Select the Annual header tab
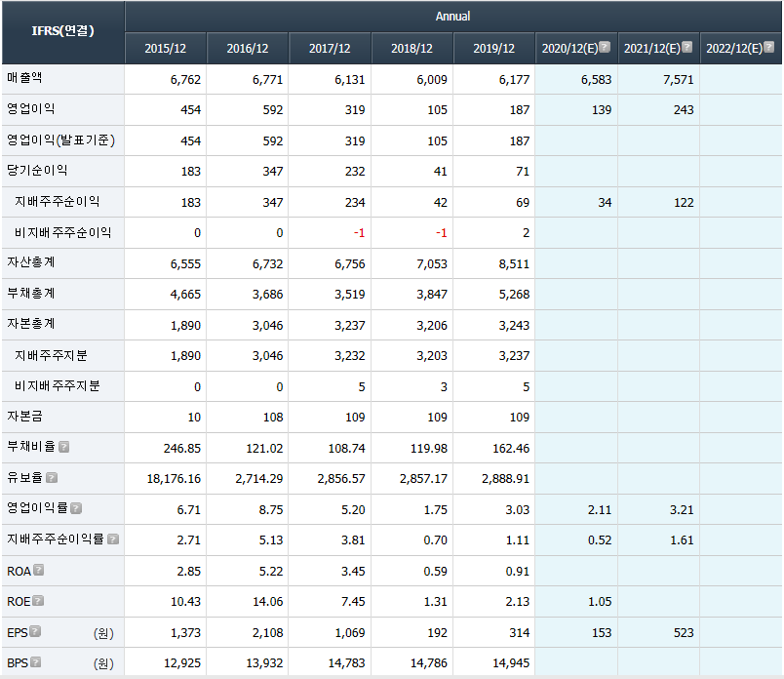This screenshot has width=784, height=679. coord(452,17)
